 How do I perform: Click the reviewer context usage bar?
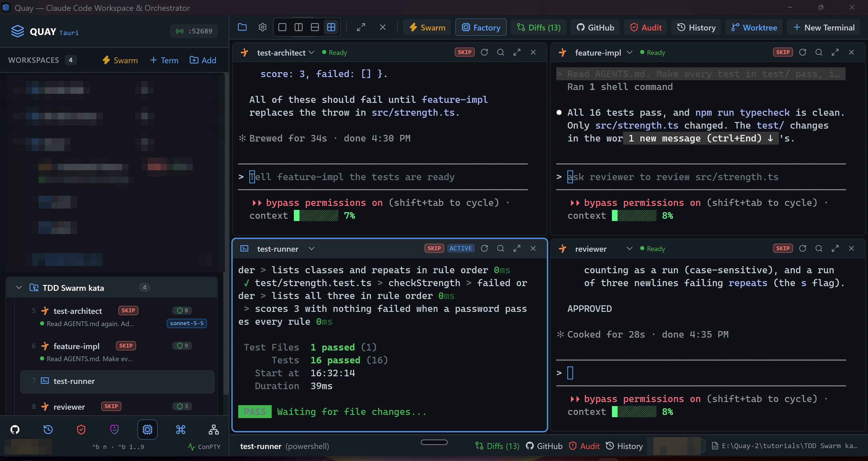point(634,412)
